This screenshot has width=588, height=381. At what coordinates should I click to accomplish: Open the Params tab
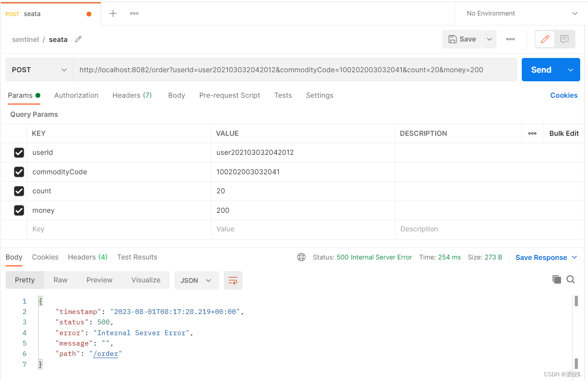pyautogui.click(x=24, y=95)
